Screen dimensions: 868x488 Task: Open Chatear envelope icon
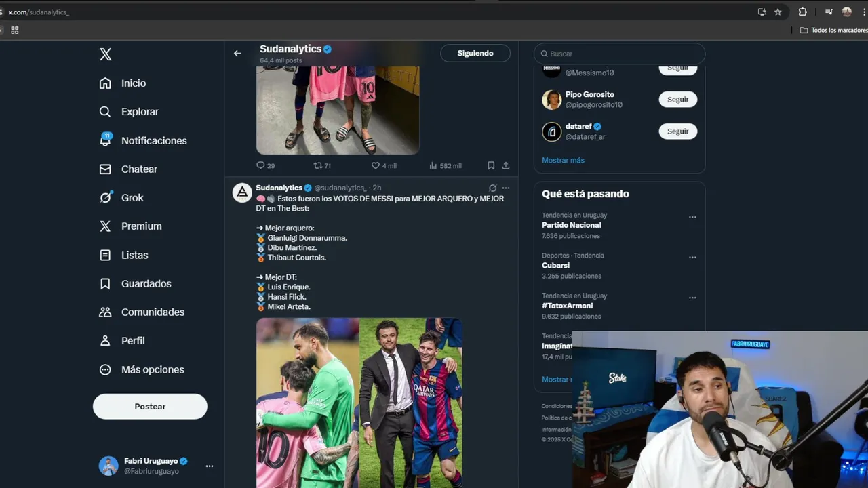(x=105, y=169)
